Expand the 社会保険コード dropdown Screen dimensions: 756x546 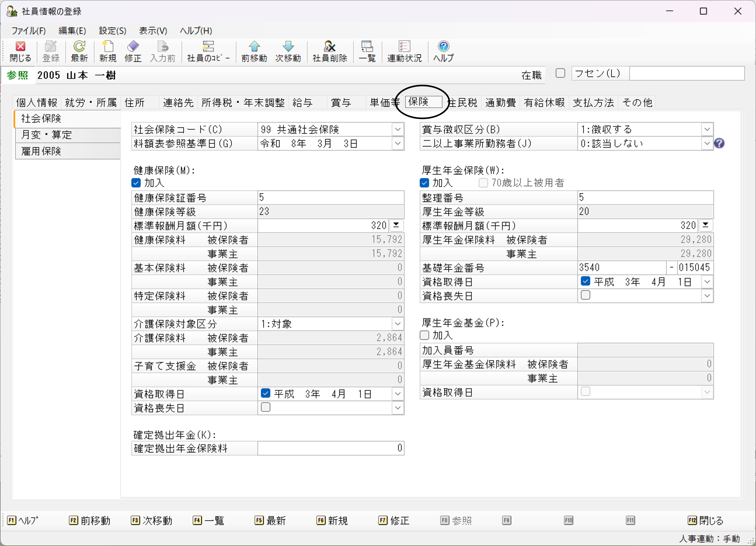pyautogui.click(x=398, y=129)
